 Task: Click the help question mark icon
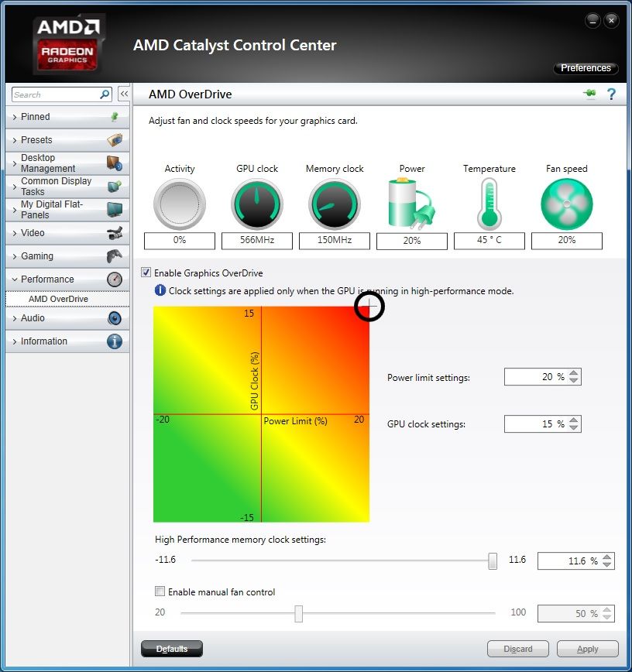[x=611, y=94]
